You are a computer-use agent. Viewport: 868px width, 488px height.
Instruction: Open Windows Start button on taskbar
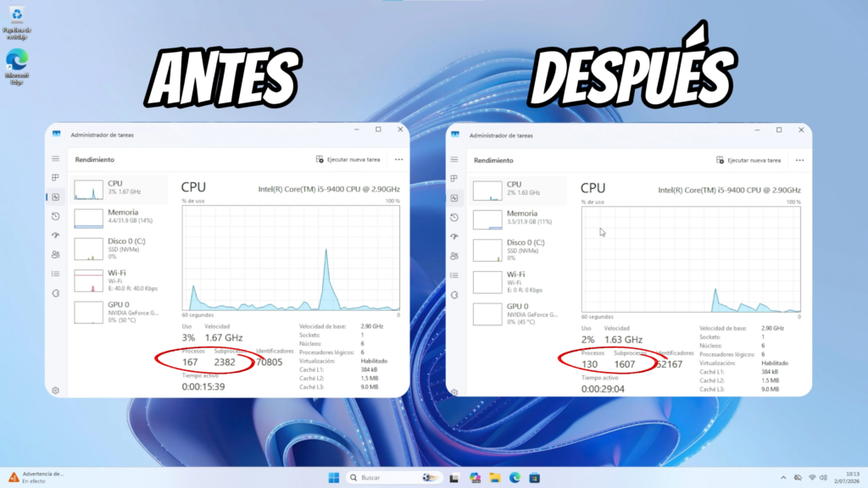click(x=334, y=478)
